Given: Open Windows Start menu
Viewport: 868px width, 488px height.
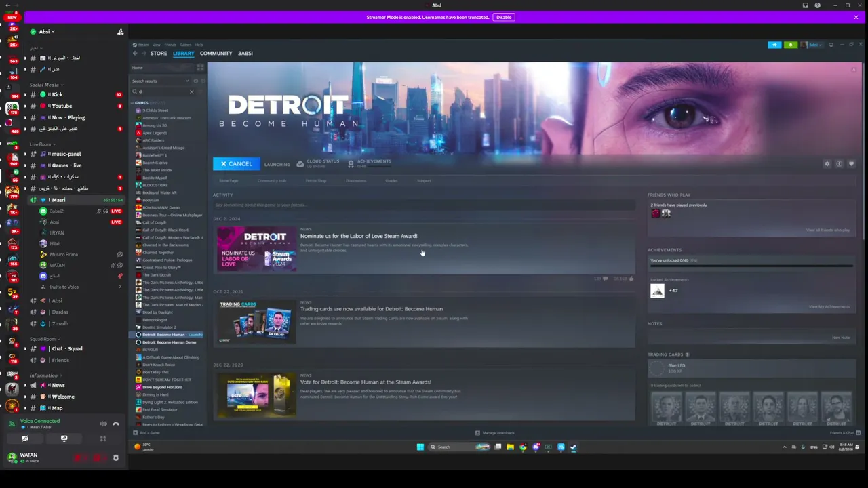Looking at the screenshot, I should [420, 447].
